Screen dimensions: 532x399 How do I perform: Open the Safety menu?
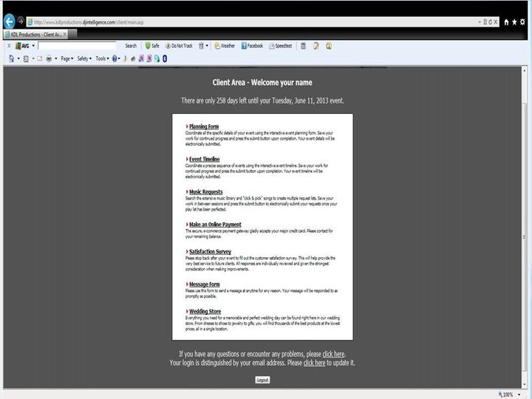84,58
